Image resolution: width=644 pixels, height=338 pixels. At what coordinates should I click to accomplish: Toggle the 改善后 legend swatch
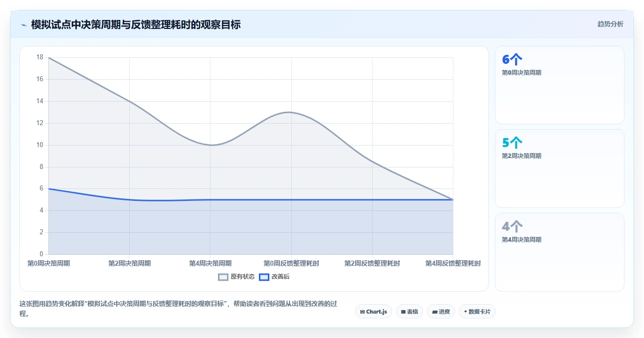pos(264,277)
